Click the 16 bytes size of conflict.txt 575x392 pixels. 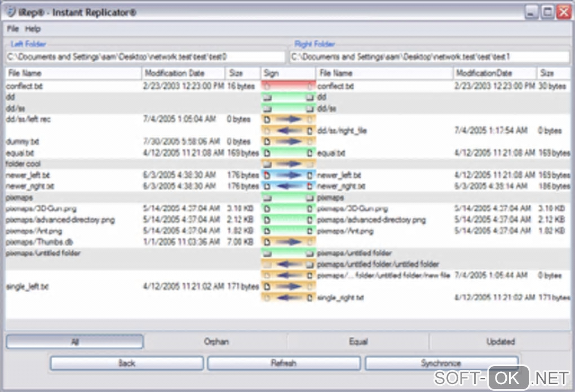pos(241,86)
